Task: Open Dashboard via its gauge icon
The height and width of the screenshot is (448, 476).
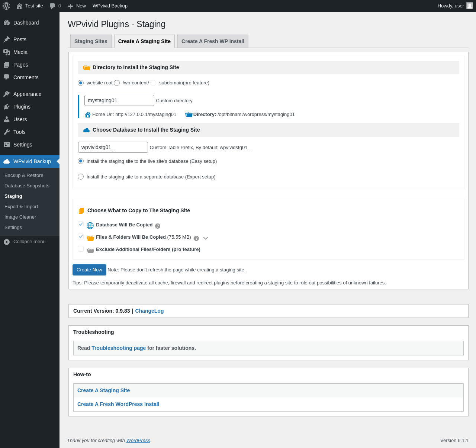Action: tap(7, 23)
